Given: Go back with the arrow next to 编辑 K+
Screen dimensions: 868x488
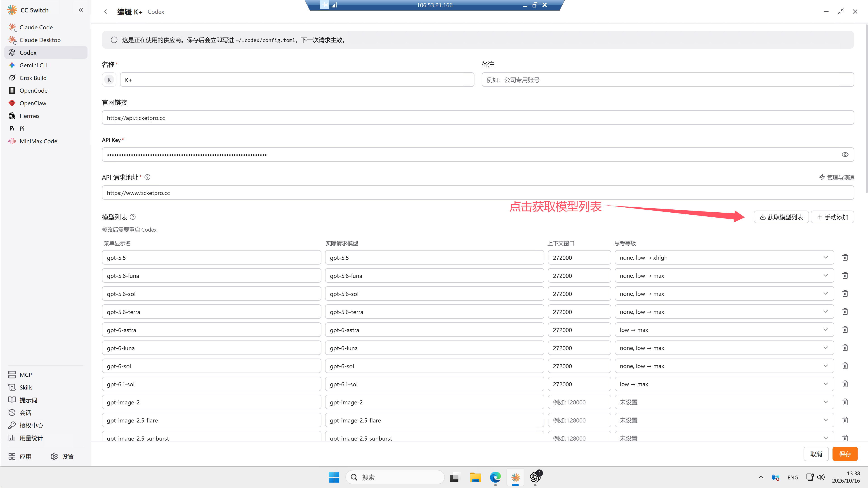Looking at the screenshot, I should 106,12.
